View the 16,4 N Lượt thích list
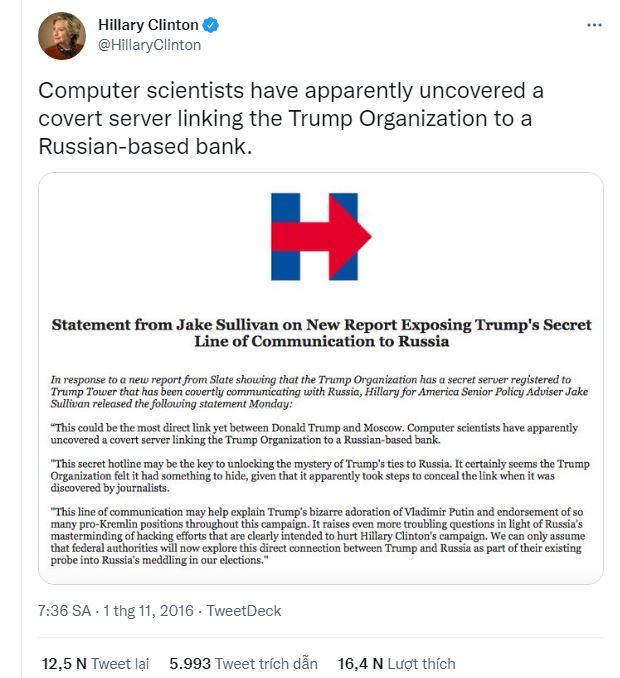 (396, 663)
